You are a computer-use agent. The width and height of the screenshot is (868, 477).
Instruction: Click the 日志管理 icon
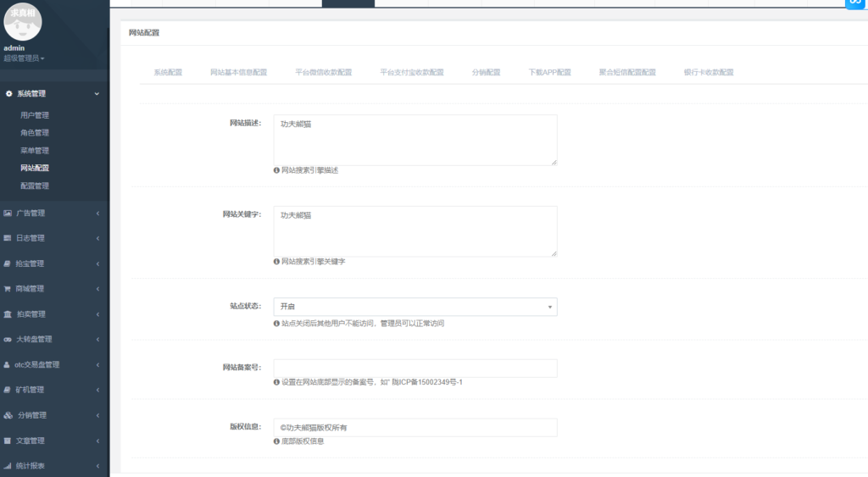click(7, 238)
